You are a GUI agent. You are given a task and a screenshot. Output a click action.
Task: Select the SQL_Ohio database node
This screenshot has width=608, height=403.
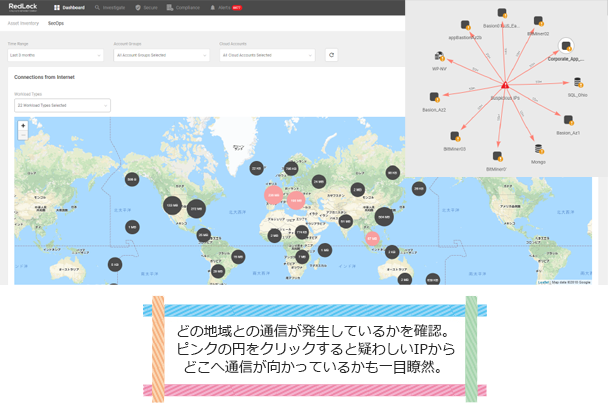(x=578, y=82)
